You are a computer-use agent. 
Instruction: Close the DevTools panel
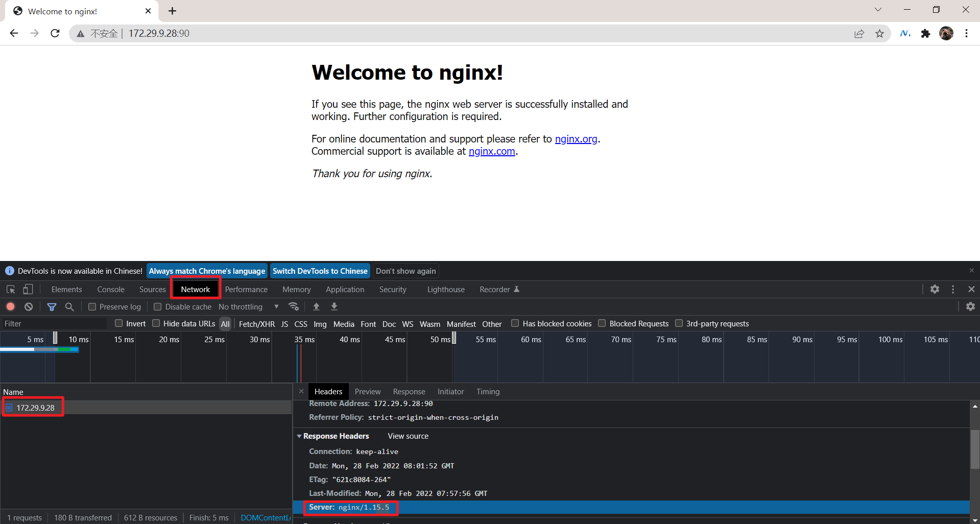click(971, 289)
